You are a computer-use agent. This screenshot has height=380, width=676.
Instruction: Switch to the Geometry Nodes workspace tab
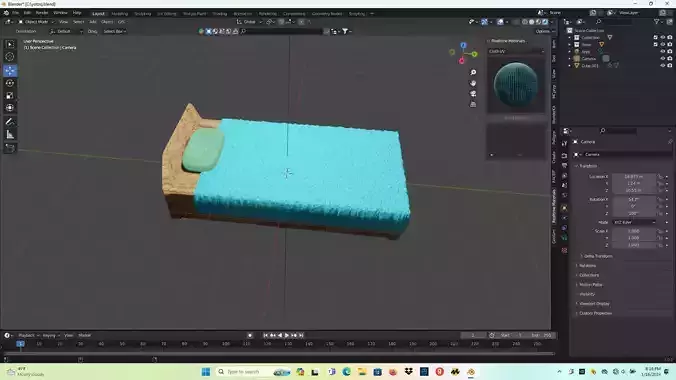[327, 14]
